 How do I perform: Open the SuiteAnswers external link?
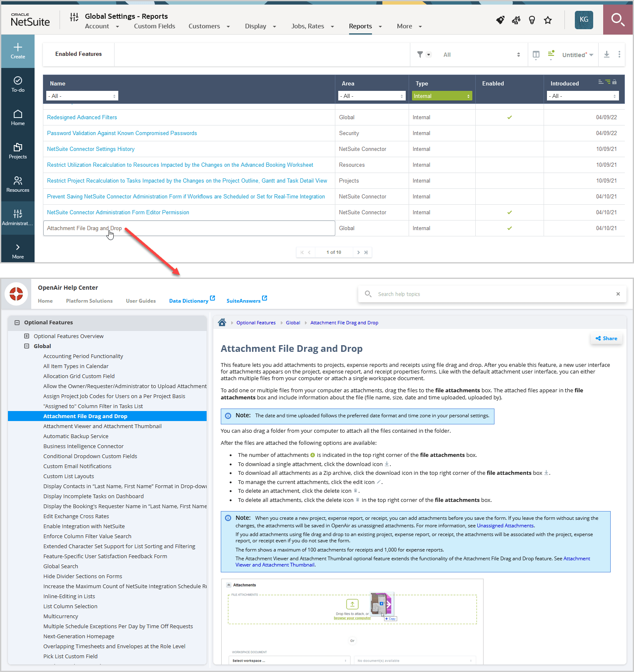click(x=247, y=301)
